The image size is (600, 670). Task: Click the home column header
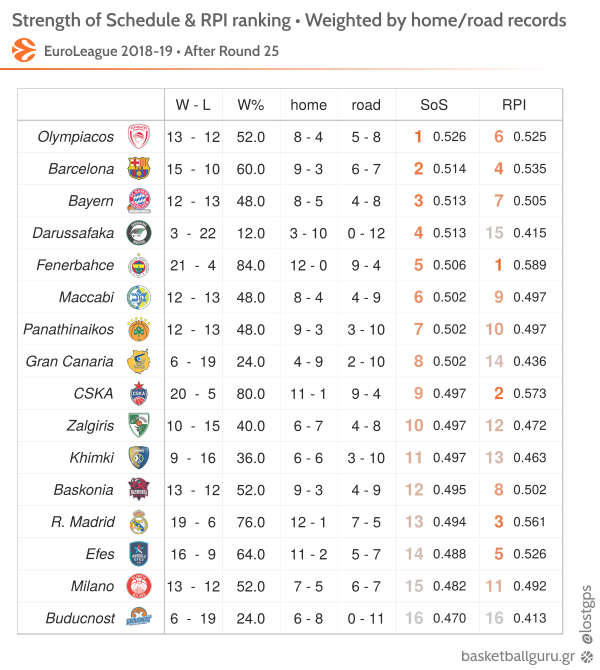[308, 105]
